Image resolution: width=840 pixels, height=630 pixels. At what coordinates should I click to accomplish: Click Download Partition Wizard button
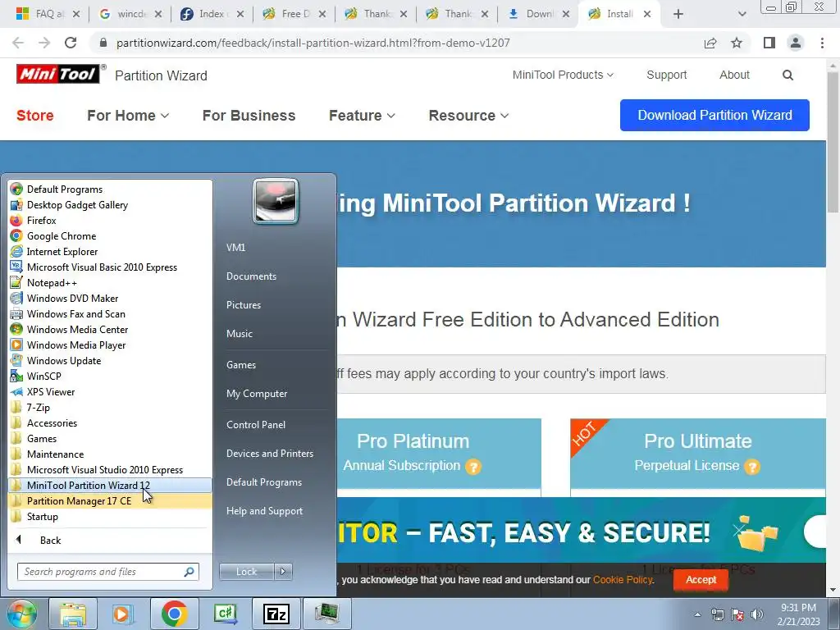point(714,115)
